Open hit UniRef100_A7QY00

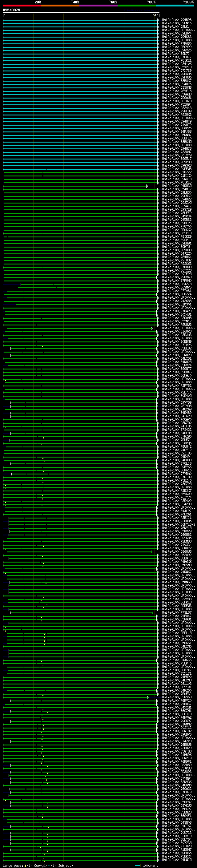pos(177,226)
